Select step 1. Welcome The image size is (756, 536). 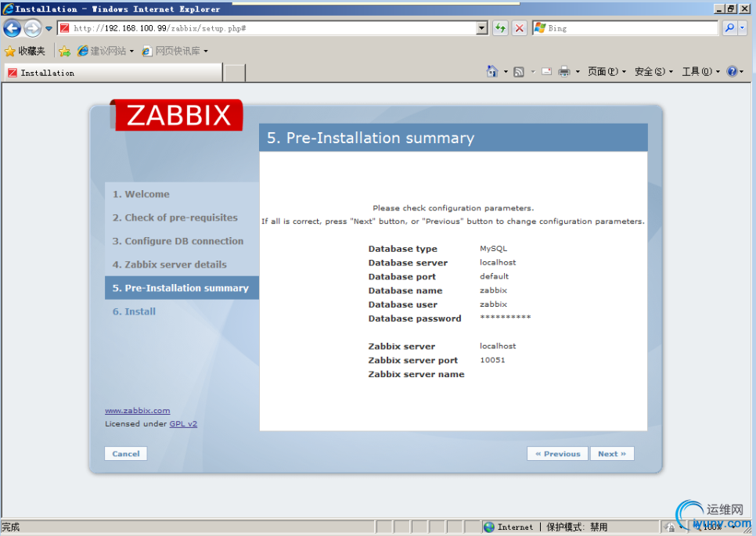(x=141, y=194)
